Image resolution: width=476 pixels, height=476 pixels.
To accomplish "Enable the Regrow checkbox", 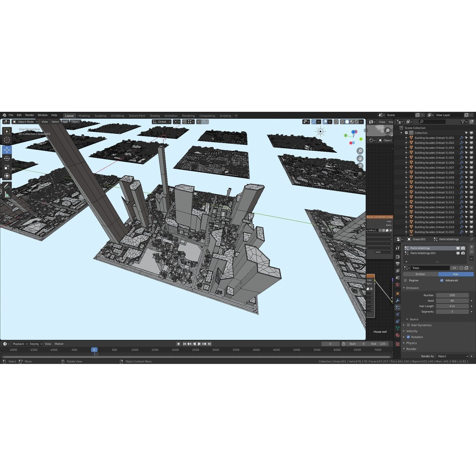I will pyautogui.click(x=406, y=280).
